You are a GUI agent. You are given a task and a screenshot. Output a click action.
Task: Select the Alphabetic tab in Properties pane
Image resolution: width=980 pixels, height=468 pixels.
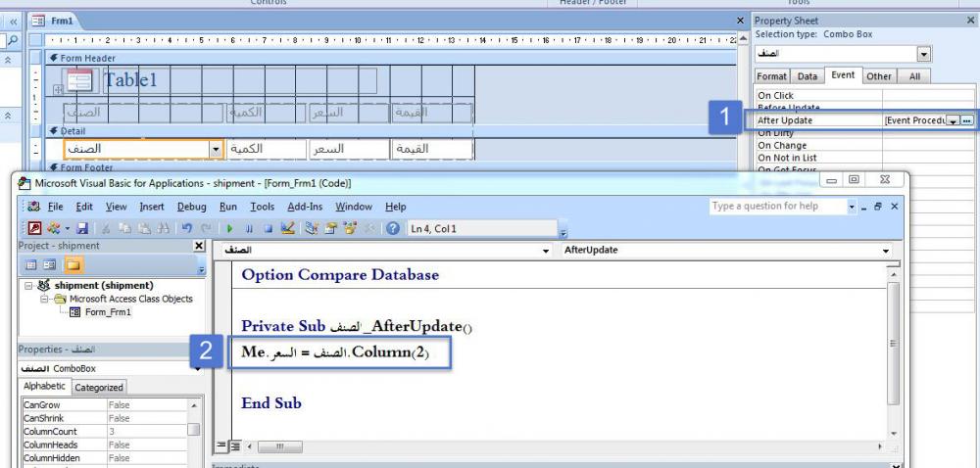[x=44, y=387]
